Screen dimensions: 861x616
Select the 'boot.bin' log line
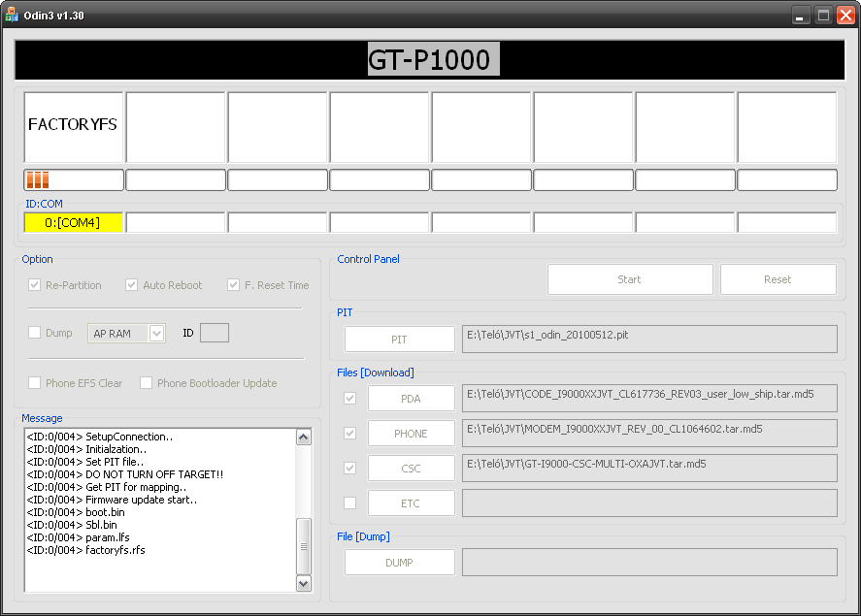coord(76,512)
